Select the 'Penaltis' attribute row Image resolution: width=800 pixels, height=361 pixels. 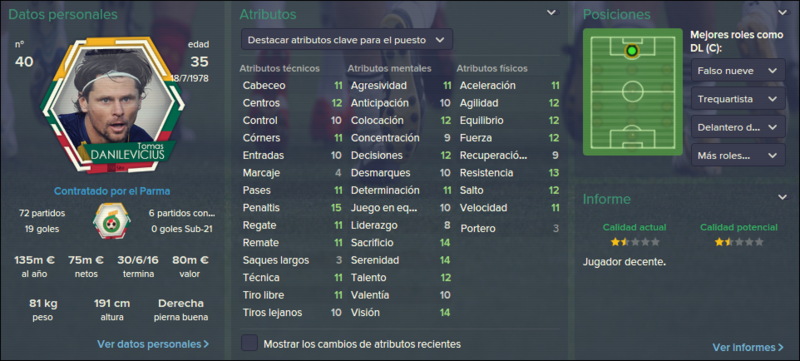(291, 208)
